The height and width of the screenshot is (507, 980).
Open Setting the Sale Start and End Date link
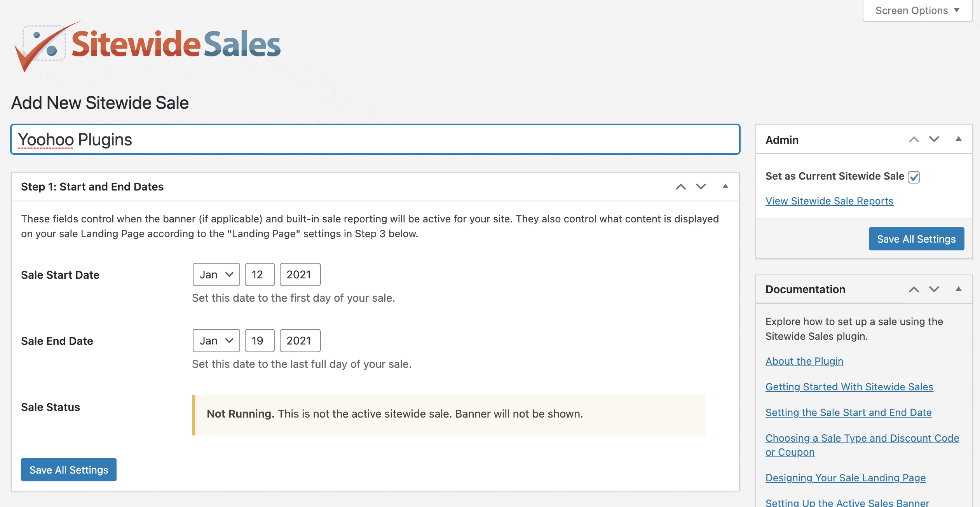click(x=848, y=413)
